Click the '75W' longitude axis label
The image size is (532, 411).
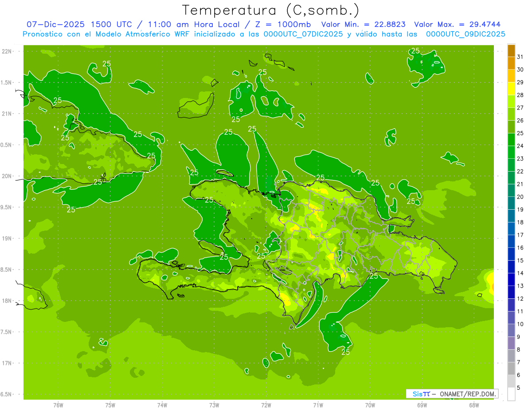pos(110,405)
